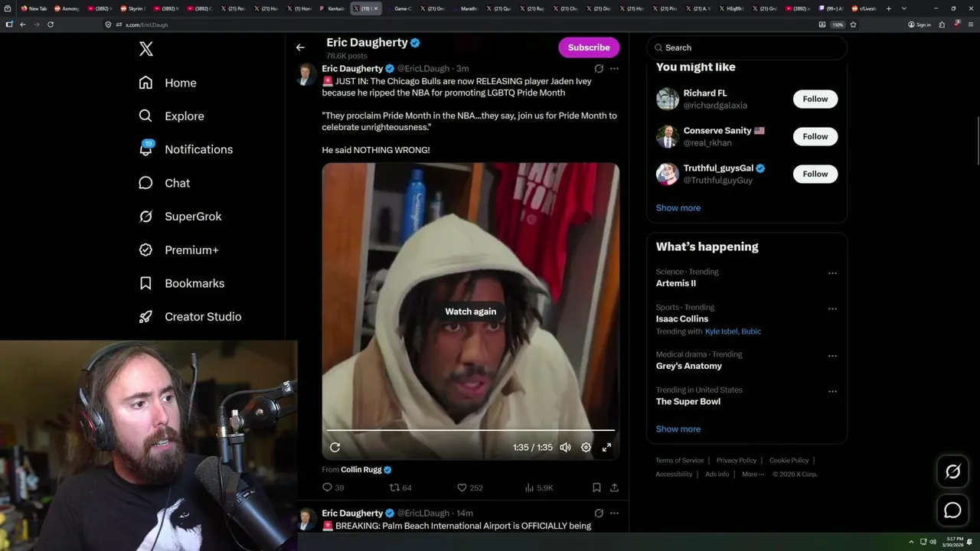Screen dimensions: 980x551
Task: Open the more options menu on 3m post
Action: pyautogui.click(x=614, y=68)
